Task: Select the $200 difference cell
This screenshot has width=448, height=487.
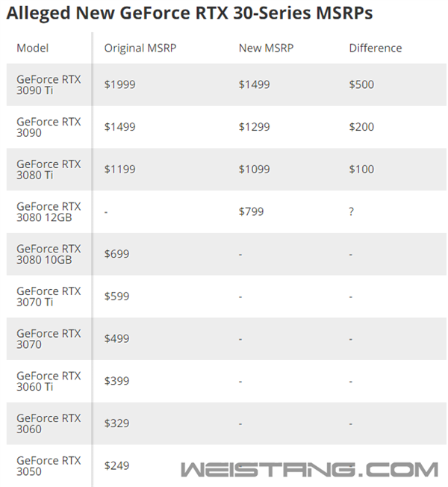Action: click(361, 127)
